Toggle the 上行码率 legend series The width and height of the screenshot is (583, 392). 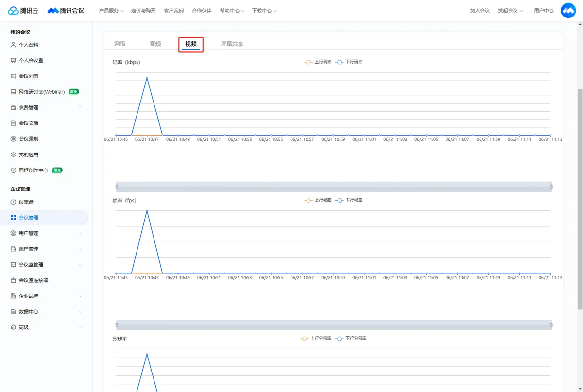318,62
